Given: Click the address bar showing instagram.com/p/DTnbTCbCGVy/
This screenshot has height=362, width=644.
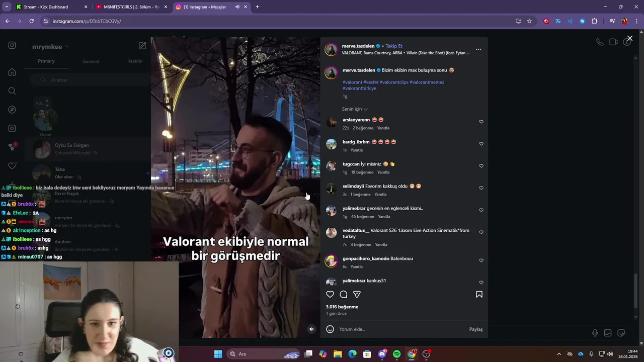Looking at the screenshot, I should tap(277, 21).
